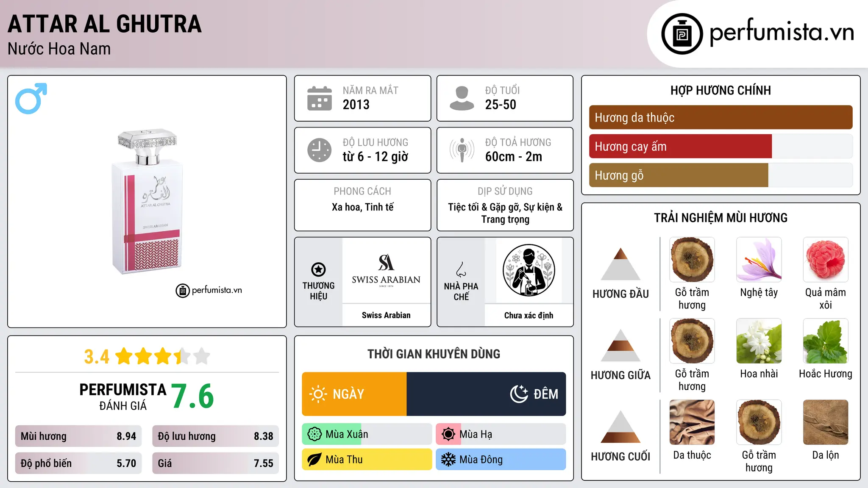Click the NGÀY daytime segment
868x488 pixels.
(x=354, y=394)
